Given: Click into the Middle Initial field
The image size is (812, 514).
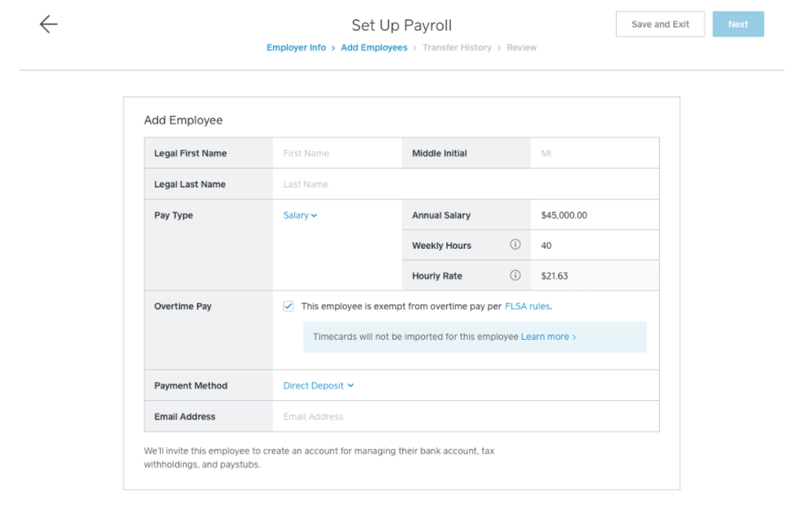Looking at the screenshot, I should [x=594, y=153].
